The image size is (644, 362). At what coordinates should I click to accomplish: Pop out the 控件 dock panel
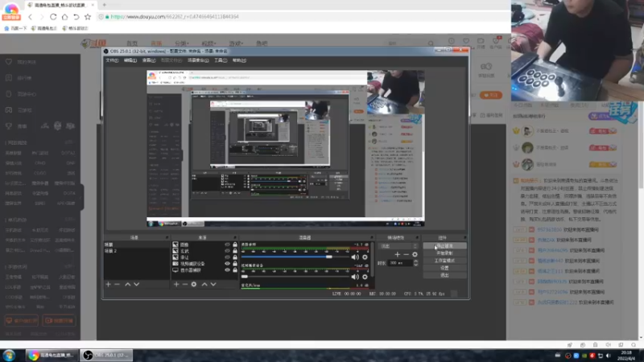tap(465, 237)
